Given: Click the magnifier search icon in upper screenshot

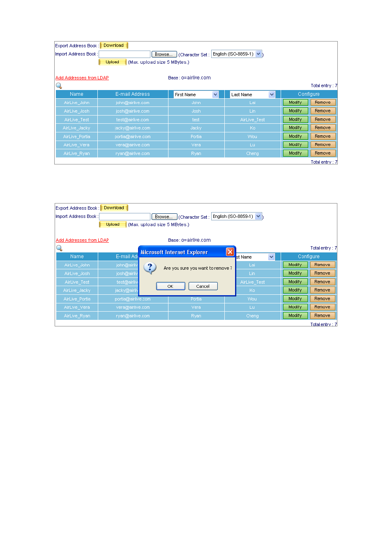Looking at the screenshot, I should (59, 86).
